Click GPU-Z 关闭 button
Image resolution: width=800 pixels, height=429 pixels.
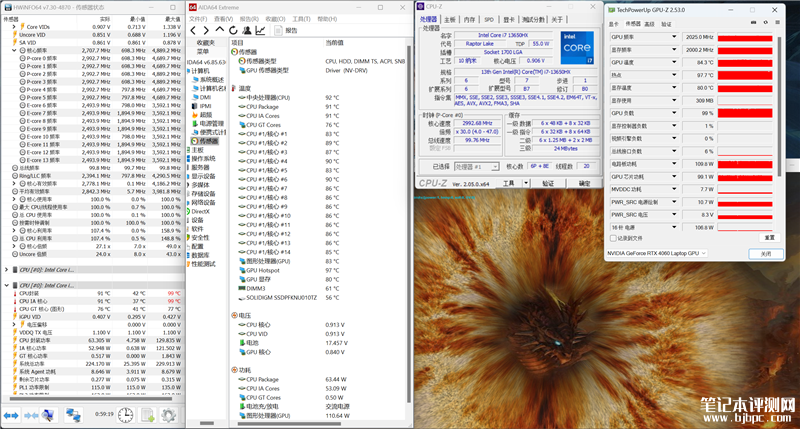coord(766,254)
